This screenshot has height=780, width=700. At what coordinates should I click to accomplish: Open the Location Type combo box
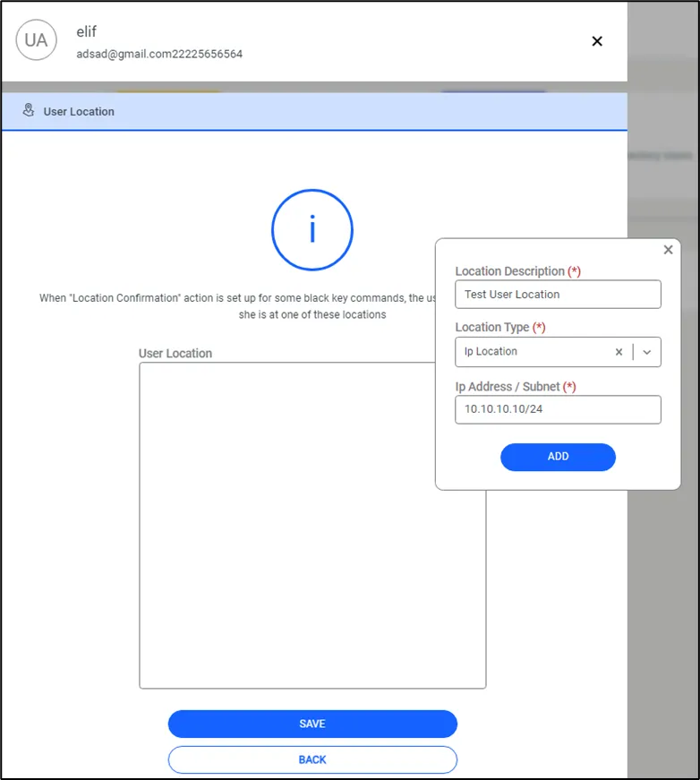coord(558,352)
